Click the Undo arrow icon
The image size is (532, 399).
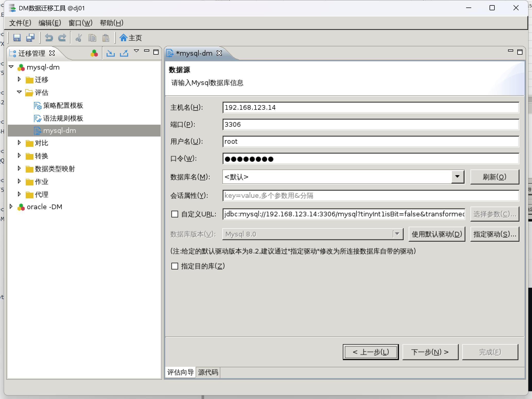(49, 38)
